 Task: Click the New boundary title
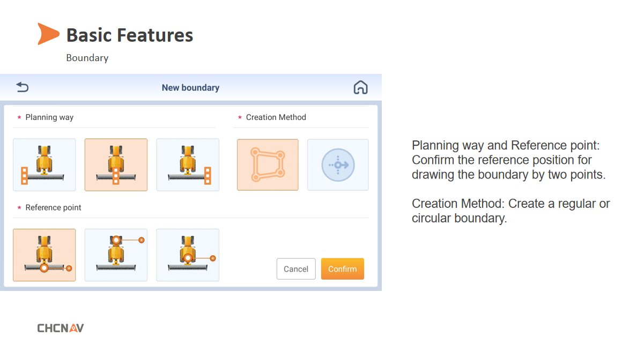[x=190, y=88]
